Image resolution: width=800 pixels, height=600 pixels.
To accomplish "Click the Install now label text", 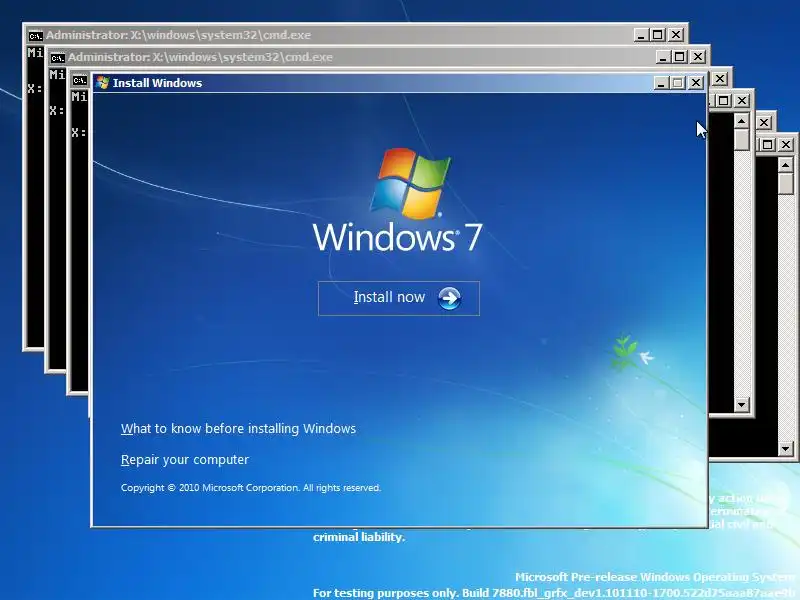I will pyautogui.click(x=389, y=297).
